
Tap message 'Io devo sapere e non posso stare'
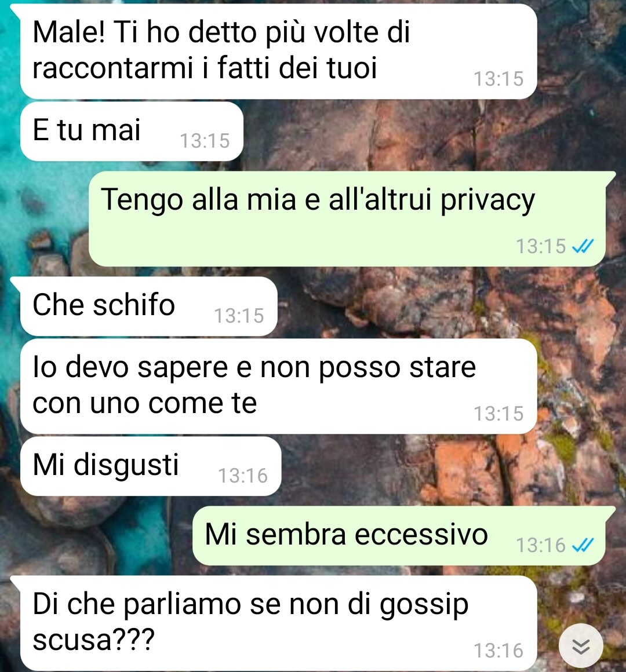[279, 386]
